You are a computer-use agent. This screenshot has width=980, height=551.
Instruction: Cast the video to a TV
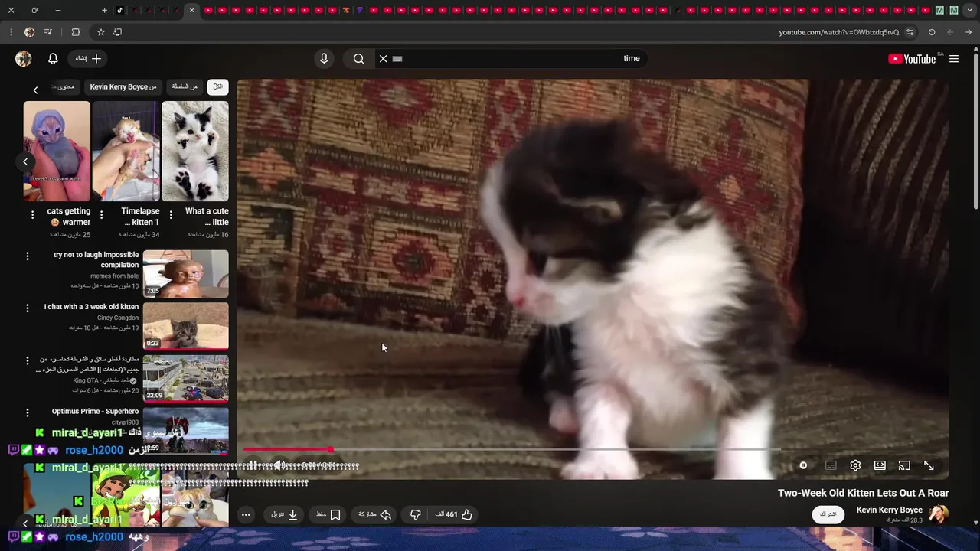(x=904, y=465)
